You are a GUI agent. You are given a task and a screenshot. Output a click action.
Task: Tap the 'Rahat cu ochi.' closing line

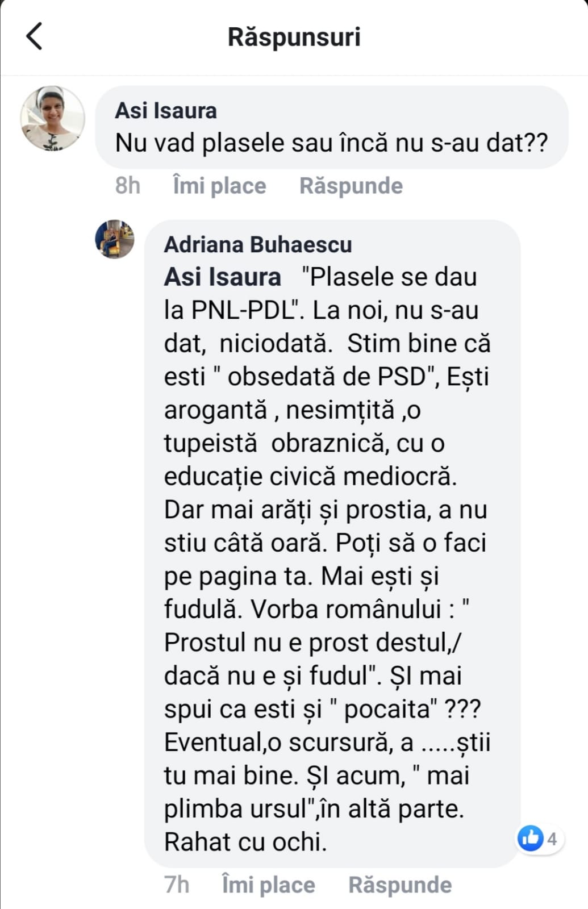click(x=245, y=842)
